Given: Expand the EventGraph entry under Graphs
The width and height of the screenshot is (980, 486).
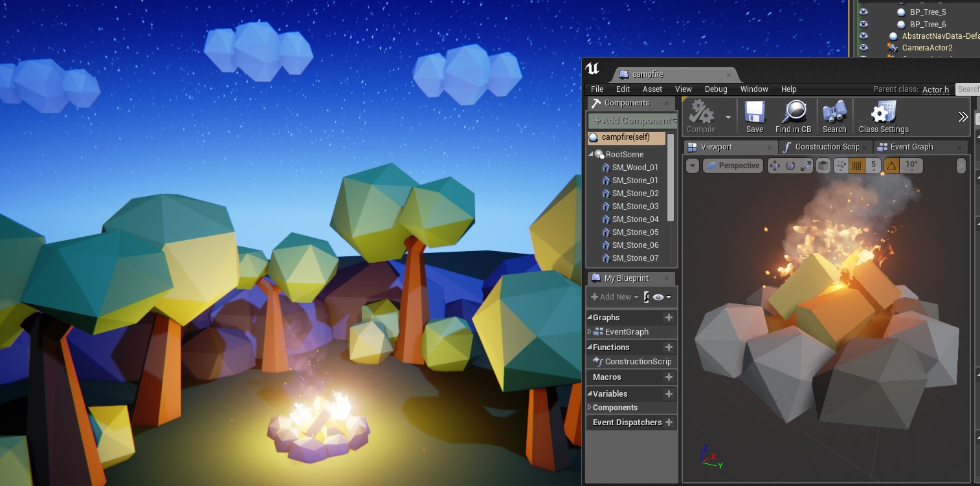Looking at the screenshot, I should point(590,331).
